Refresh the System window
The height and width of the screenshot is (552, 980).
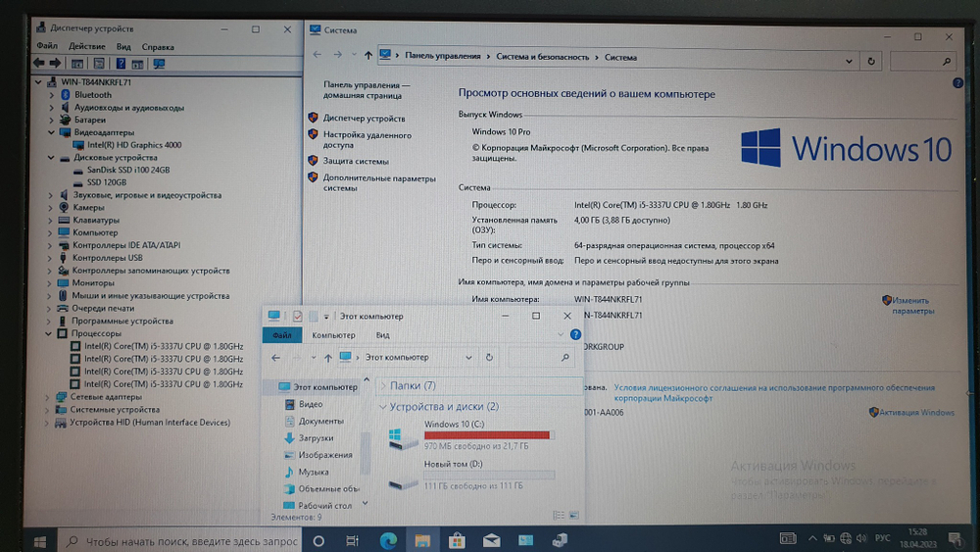click(x=870, y=61)
